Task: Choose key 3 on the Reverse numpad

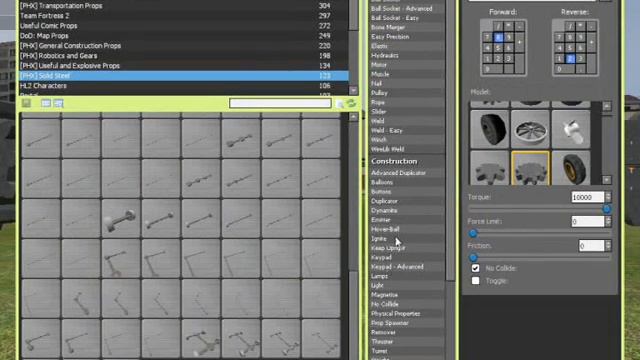Action: [581, 58]
